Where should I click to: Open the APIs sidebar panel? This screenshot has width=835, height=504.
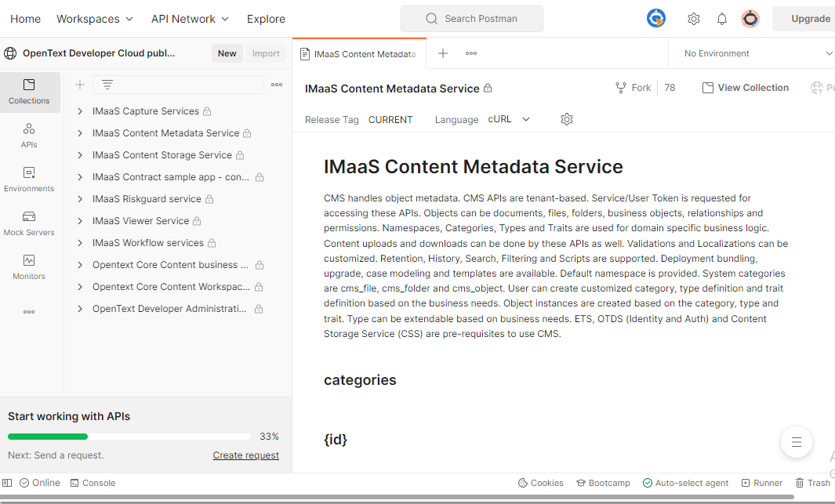(29, 136)
